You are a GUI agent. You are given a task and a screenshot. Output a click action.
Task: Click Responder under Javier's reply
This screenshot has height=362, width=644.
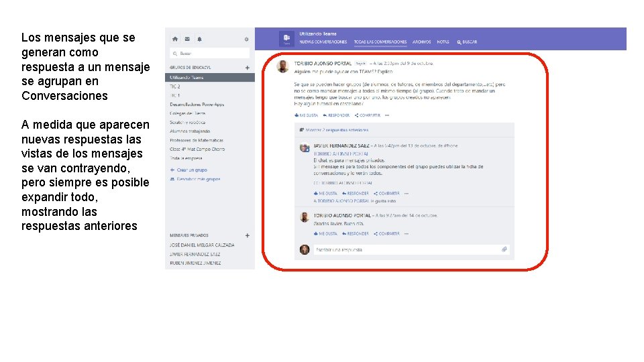356,193
